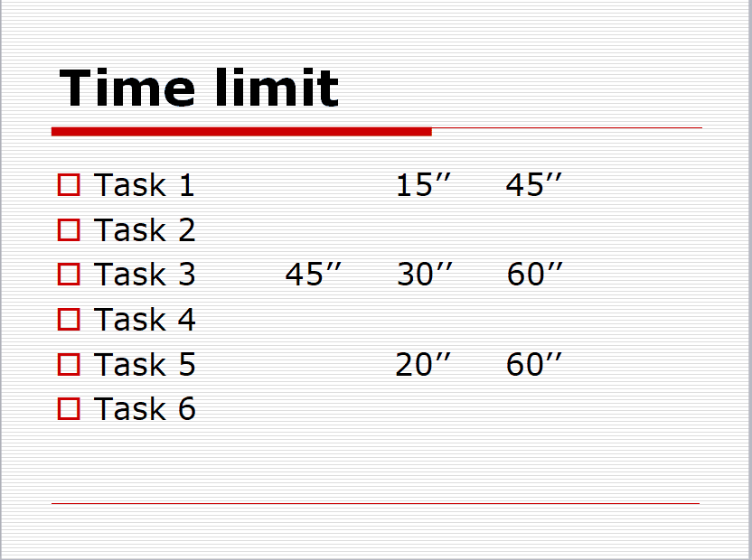Select the 'Time limit' slide title

(x=199, y=88)
